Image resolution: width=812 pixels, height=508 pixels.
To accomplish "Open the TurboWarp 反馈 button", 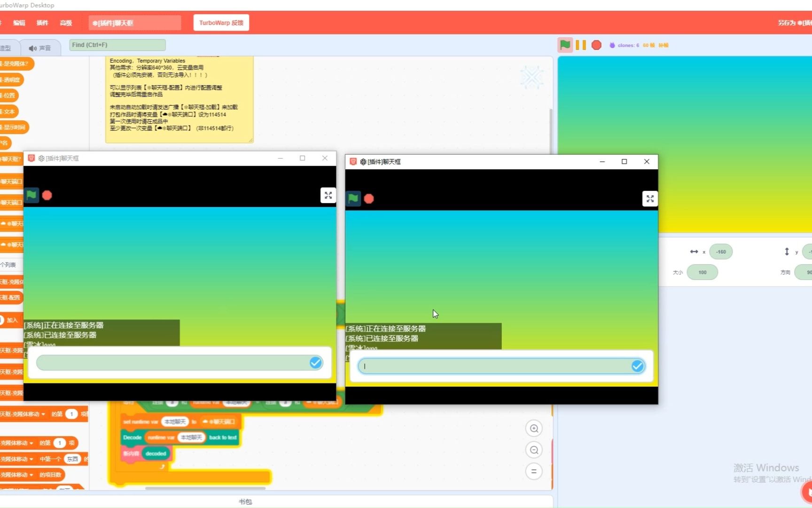I will point(221,23).
